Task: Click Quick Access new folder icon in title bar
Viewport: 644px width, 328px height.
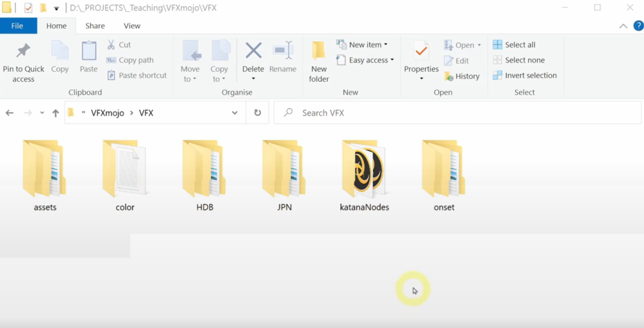Action: (x=43, y=8)
